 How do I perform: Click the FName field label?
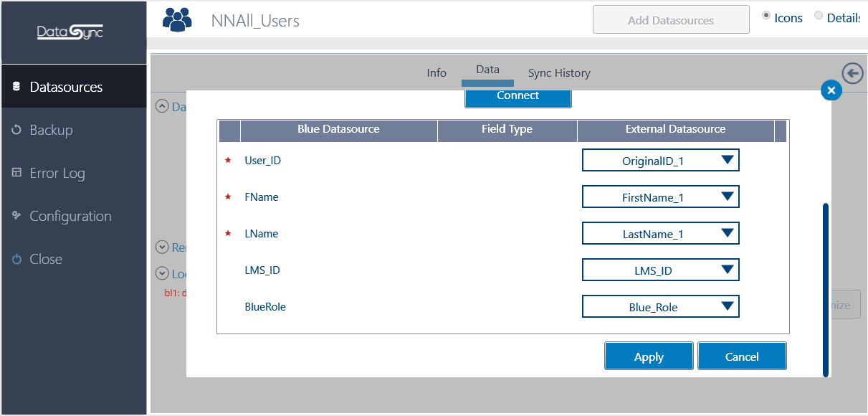[262, 197]
